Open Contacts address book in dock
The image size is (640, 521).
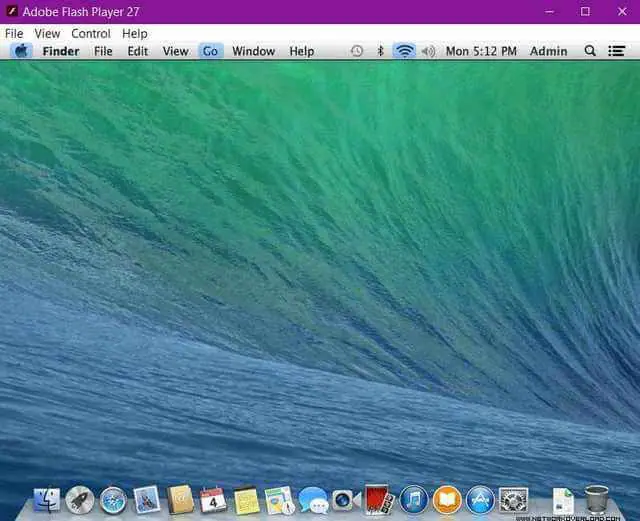point(180,499)
